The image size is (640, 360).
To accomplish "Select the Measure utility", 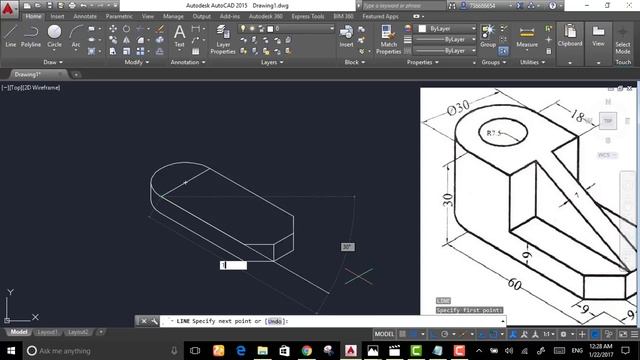I will pyautogui.click(x=527, y=36).
